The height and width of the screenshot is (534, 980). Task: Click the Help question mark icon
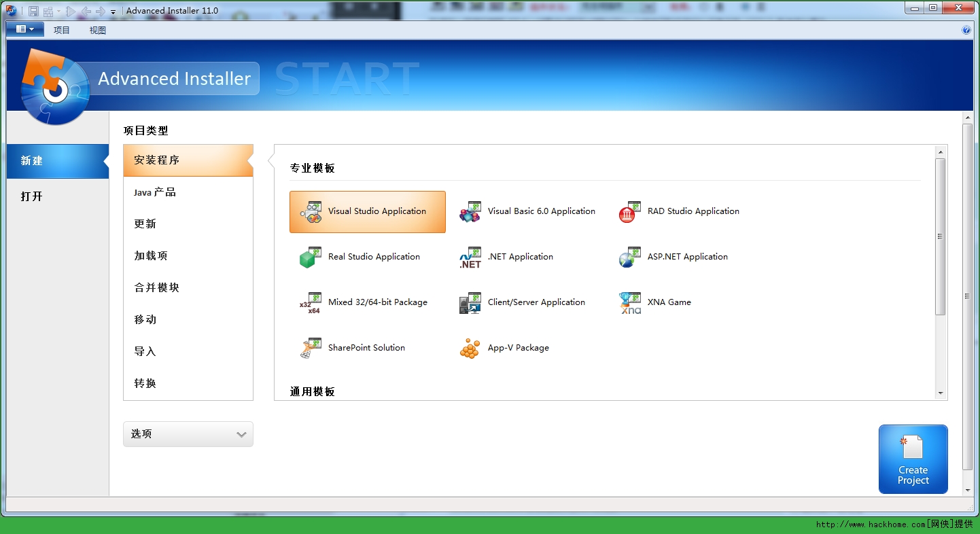[966, 30]
